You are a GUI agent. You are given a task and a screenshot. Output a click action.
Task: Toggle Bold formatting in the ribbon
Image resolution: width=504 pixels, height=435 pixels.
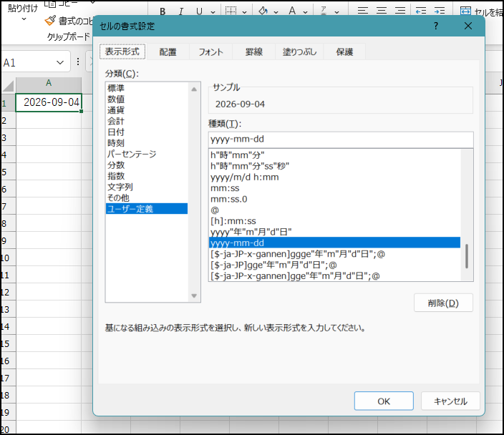[x=163, y=11]
